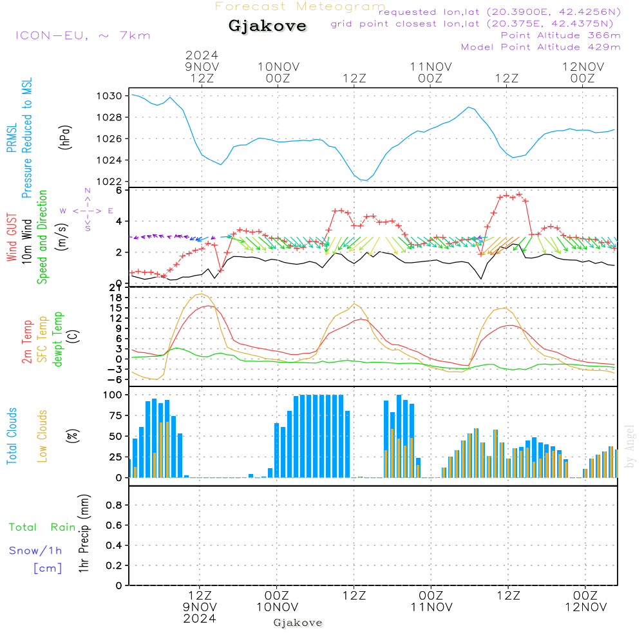Click pressure axis value 1026

click(x=109, y=139)
